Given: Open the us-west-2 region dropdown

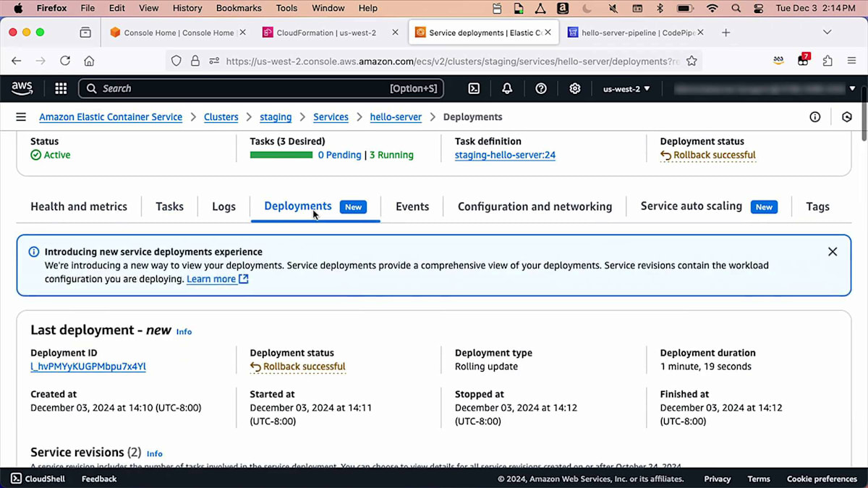Looking at the screenshot, I should click(626, 88).
